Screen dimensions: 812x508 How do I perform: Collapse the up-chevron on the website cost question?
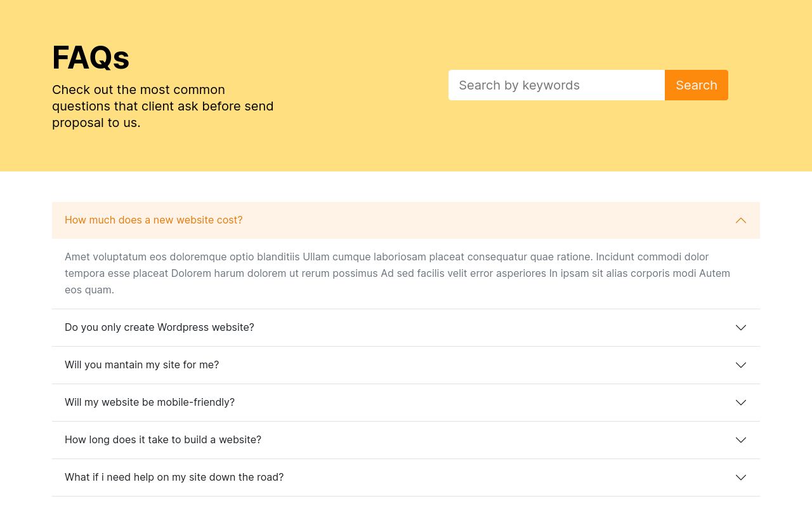pos(740,220)
